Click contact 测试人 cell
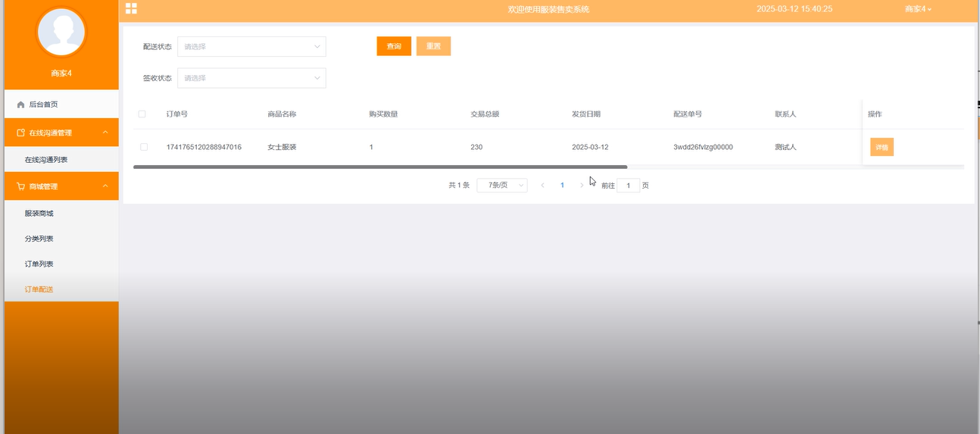The image size is (980, 434). (x=785, y=147)
